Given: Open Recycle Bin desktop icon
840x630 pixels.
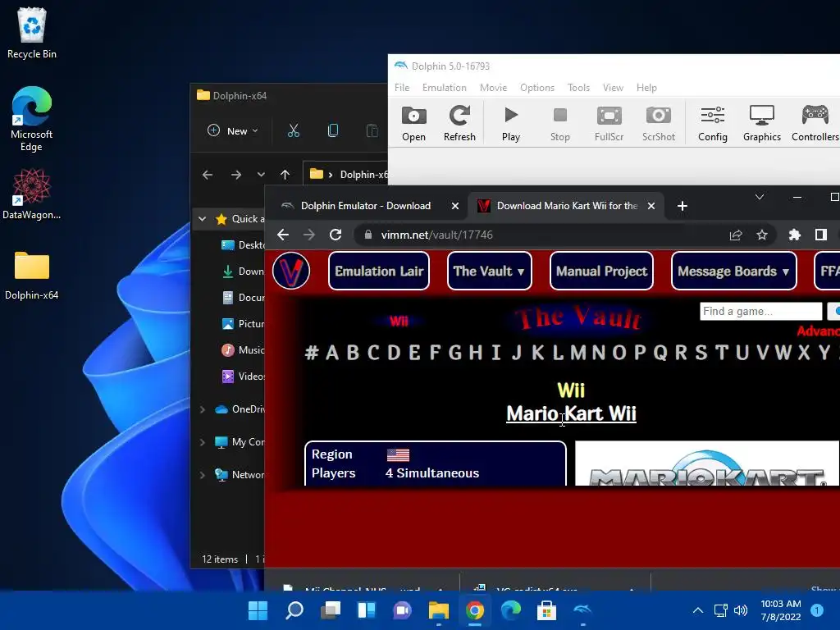Looking at the screenshot, I should click(32, 33).
